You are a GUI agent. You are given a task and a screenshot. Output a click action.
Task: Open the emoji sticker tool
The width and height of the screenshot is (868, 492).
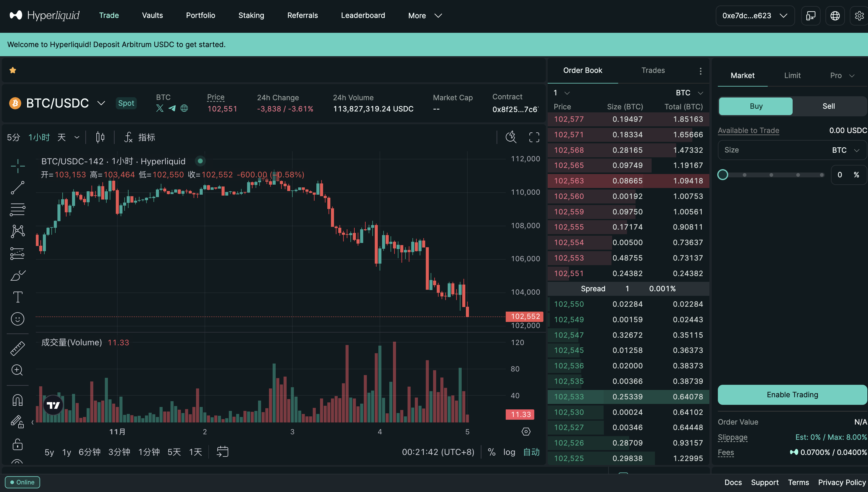point(18,319)
